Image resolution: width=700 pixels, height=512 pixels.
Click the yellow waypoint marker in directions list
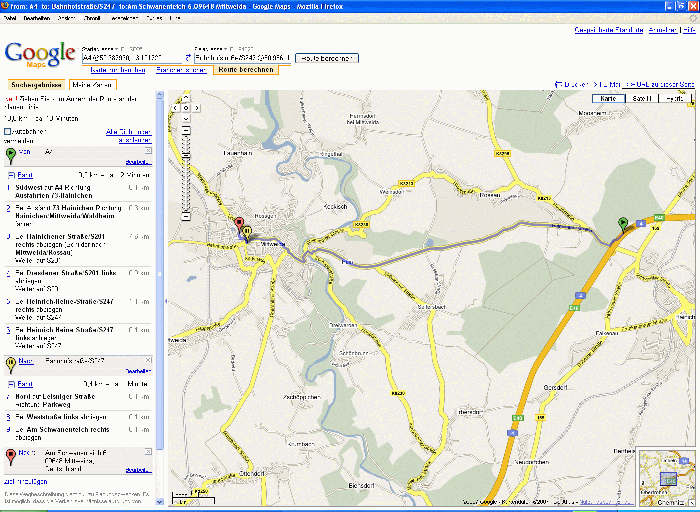[x=11, y=365]
